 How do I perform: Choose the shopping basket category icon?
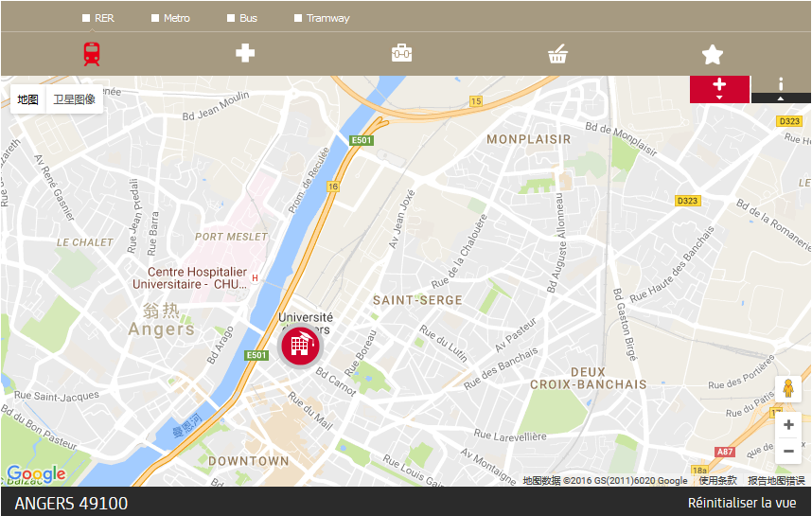[x=557, y=54]
